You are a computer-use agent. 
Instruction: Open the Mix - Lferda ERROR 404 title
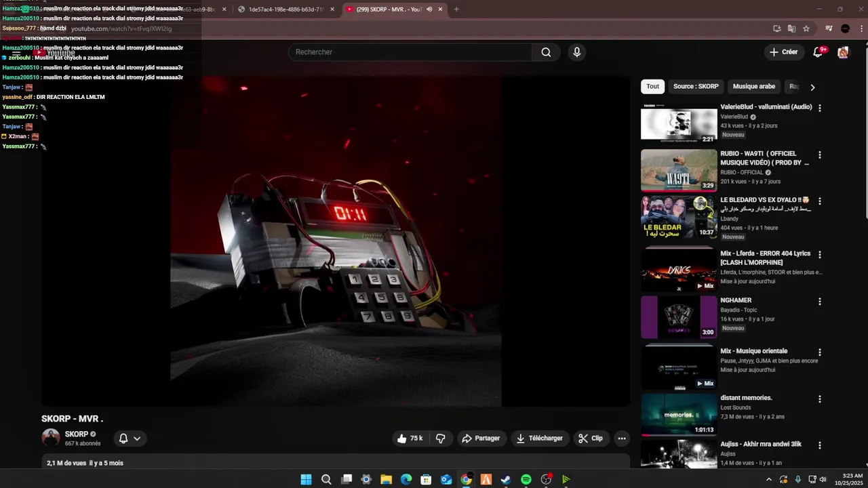tap(765, 258)
